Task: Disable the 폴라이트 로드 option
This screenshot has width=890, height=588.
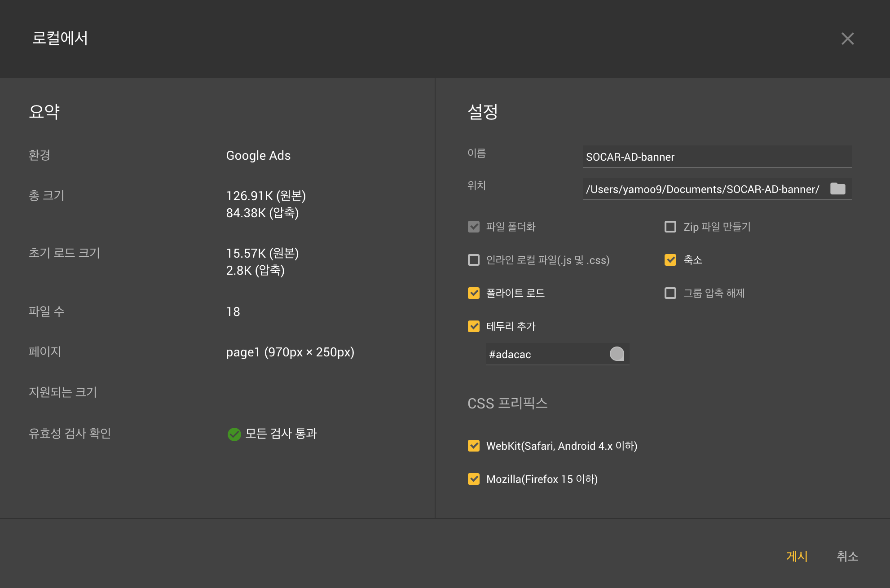Action: click(474, 293)
